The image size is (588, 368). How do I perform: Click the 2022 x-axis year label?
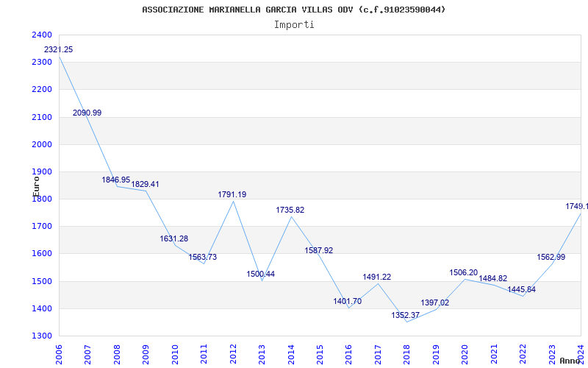pos(523,354)
